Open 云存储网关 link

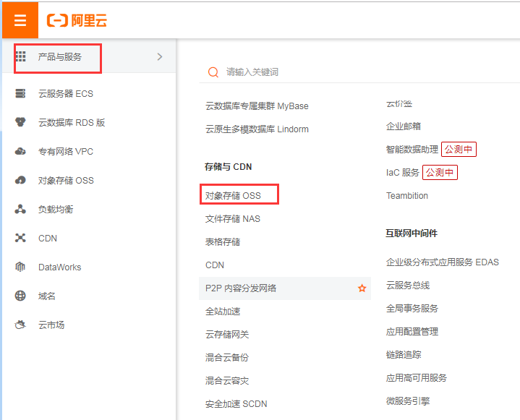coord(227,335)
